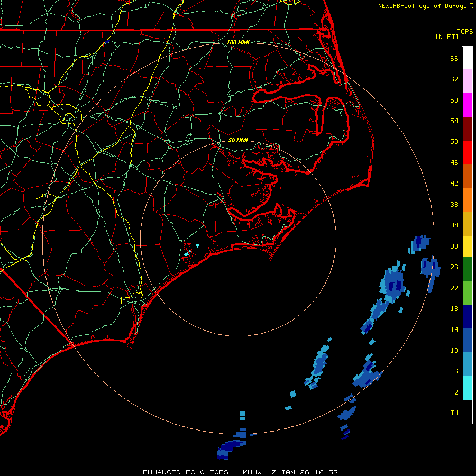Select the maroon legend color block

point(467,129)
